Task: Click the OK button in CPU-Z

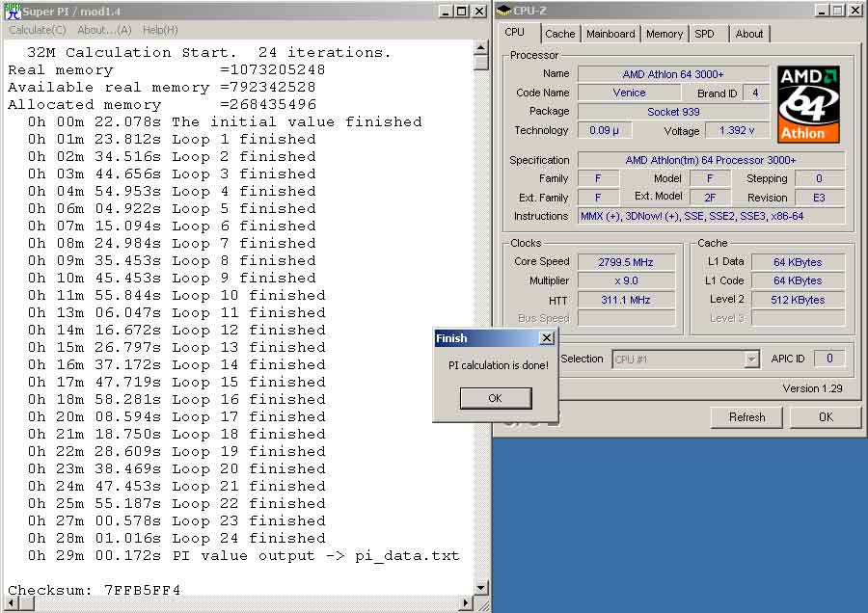Action: (x=826, y=417)
